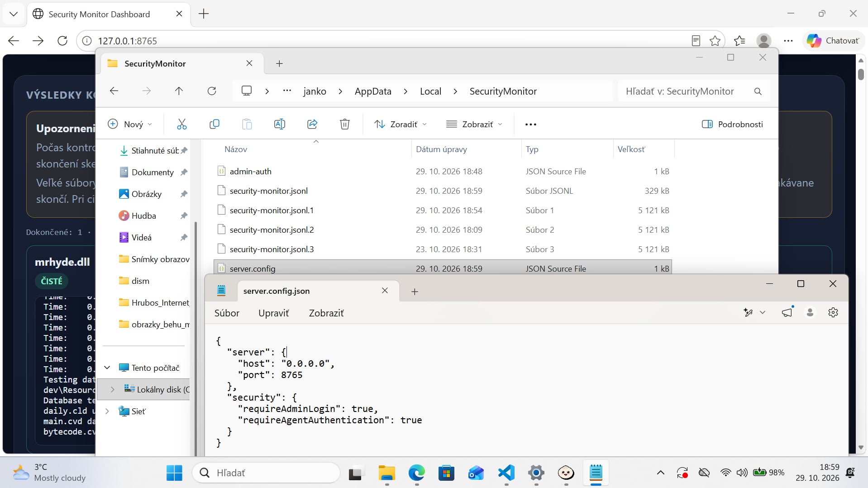Click the Copy icon in Explorer toolbar
The width and height of the screenshot is (868, 488).
[x=215, y=124]
